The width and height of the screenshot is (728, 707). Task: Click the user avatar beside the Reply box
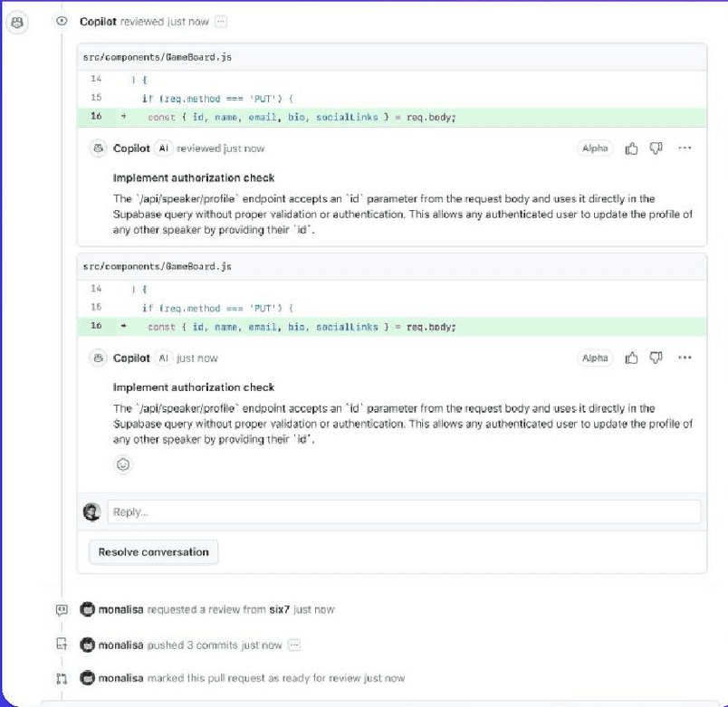[91, 512]
